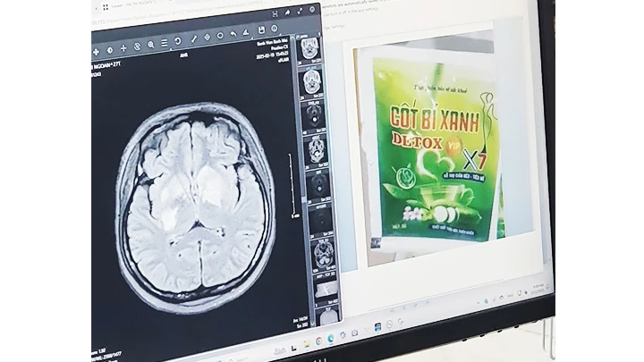Image resolution: width=644 pixels, height=362 pixels.
Task: Choose the circle ROI tool
Action: 220,35
